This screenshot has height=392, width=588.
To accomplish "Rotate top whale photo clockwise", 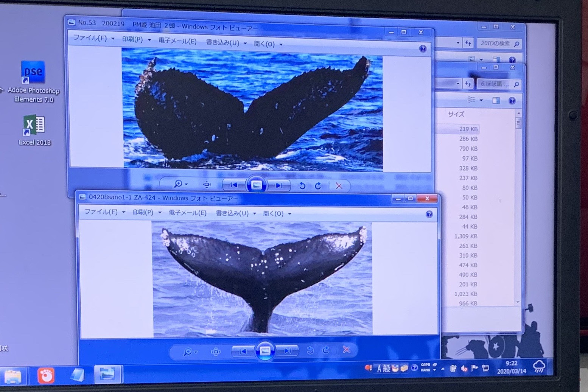I will tap(318, 185).
